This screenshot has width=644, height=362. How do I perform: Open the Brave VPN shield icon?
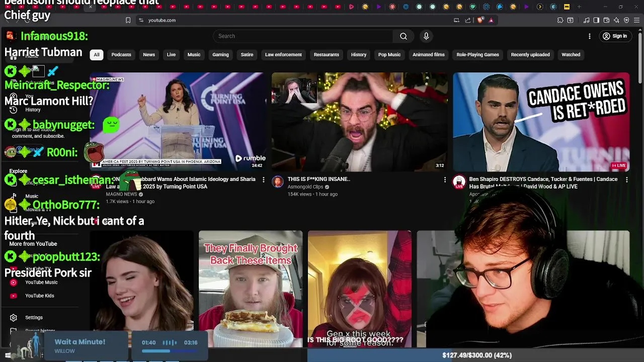point(626,20)
